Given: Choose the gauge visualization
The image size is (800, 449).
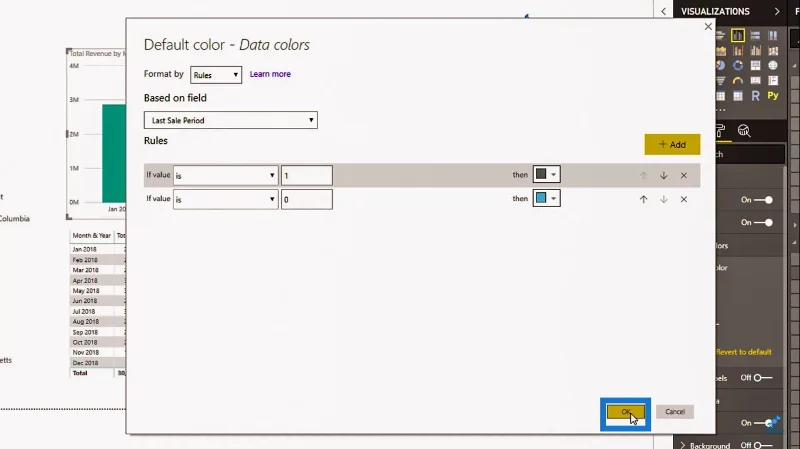Looking at the screenshot, I should (738, 81).
